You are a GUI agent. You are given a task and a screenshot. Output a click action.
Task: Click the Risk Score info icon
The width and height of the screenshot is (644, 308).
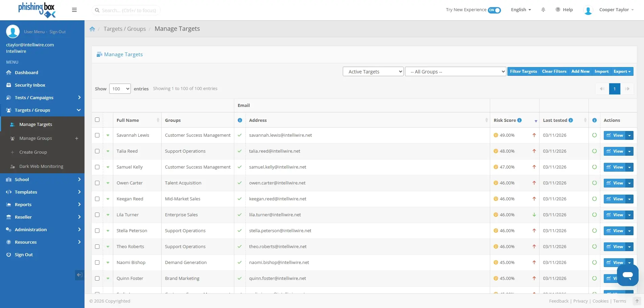click(x=520, y=120)
